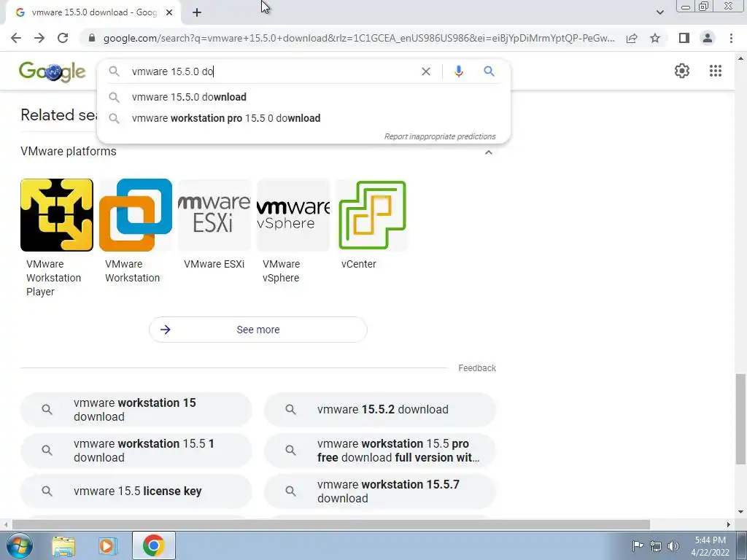747x560 pixels.
Task: Open the VMware vSphere thumbnail
Action: pos(293,215)
